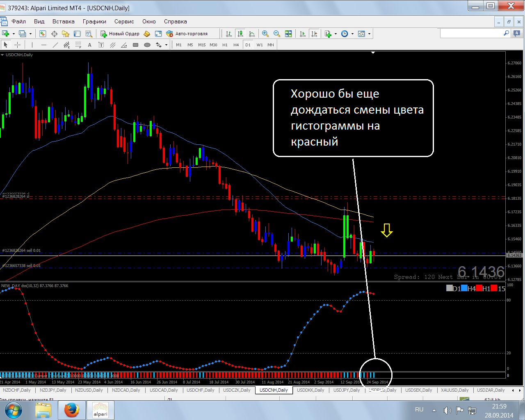525x420 pixels.
Task: Expand the Profiles dropdown arrow
Action: click(30, 34)
